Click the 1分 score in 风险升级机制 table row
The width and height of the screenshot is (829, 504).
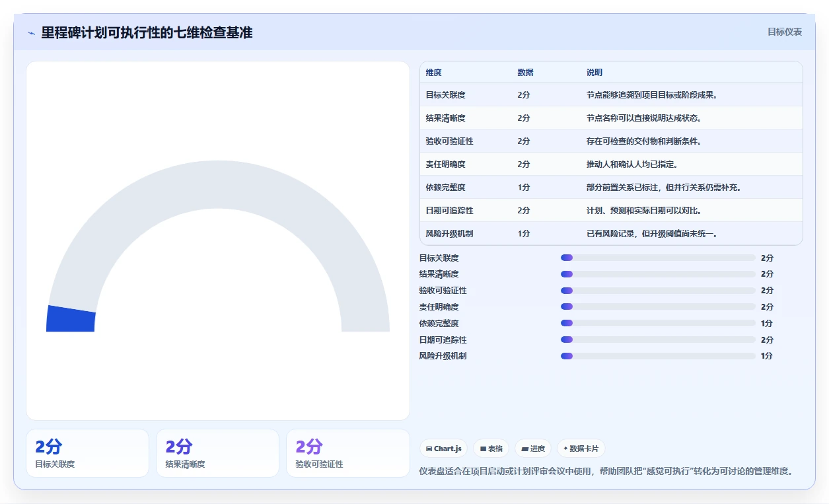(524, 234)
